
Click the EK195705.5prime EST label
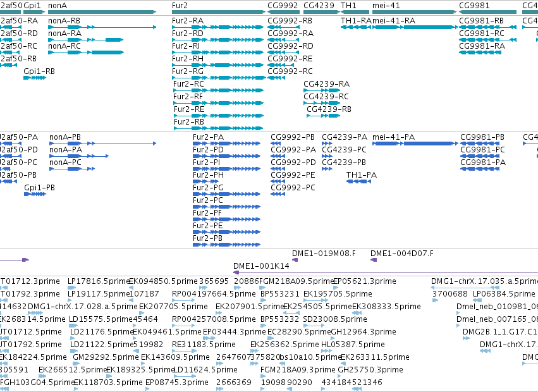tap(338, 294)
